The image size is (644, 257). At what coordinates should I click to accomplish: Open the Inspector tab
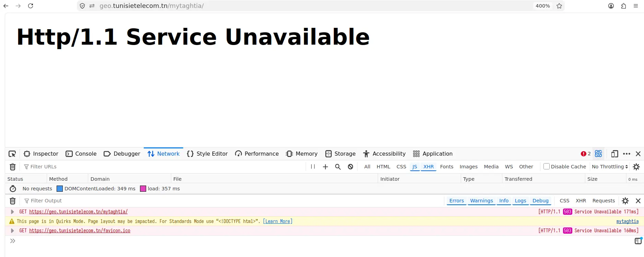click(41, 154)
